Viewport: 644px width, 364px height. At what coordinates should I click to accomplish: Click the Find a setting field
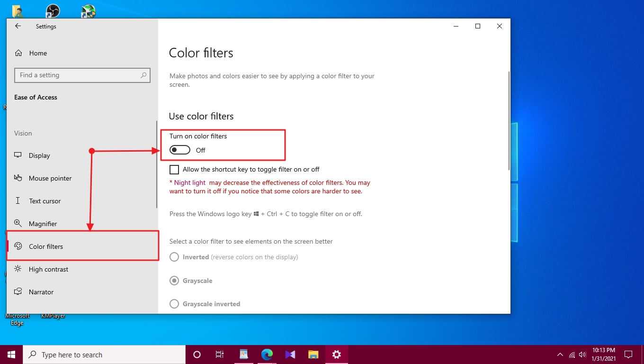(x=78, y=75)
